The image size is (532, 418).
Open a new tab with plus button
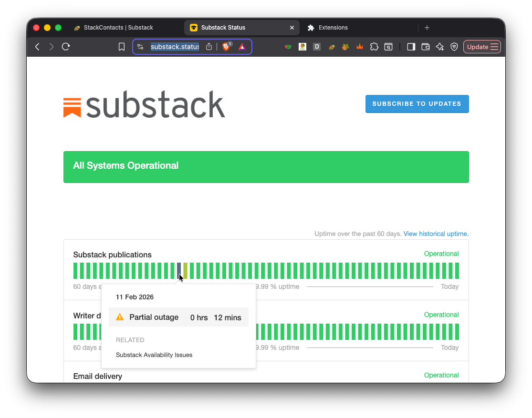tap(427, 28)
